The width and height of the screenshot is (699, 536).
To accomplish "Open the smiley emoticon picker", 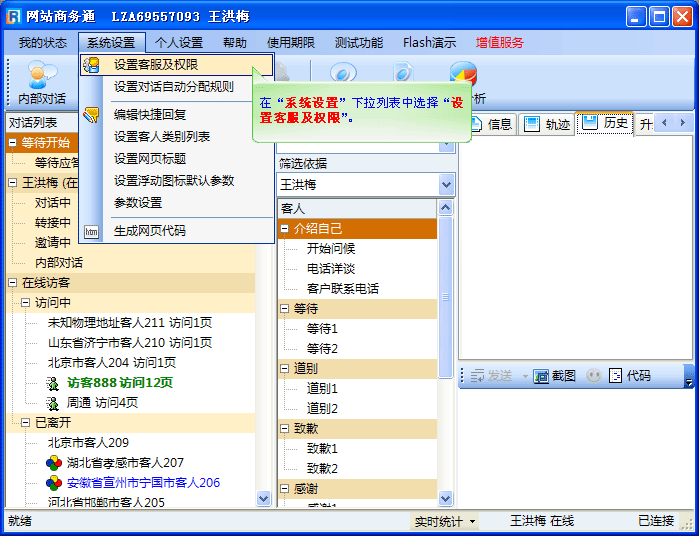I will click(594, 376).
